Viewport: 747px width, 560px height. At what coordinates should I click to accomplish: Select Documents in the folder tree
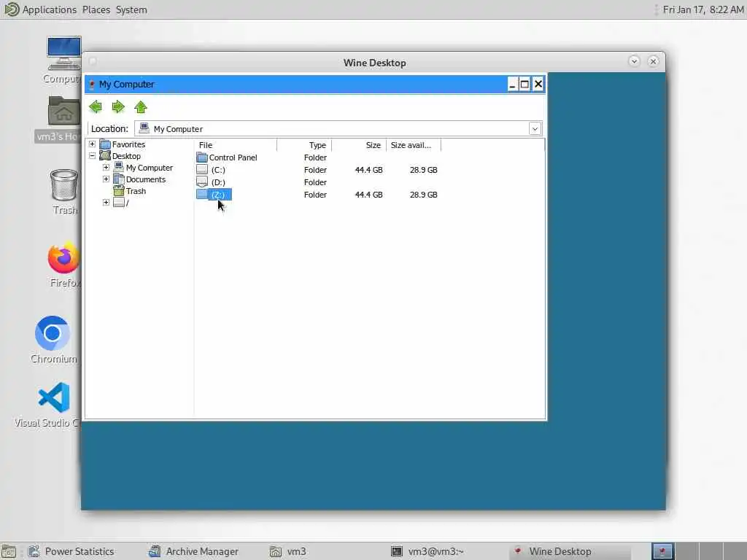click(x=146, y=179)
